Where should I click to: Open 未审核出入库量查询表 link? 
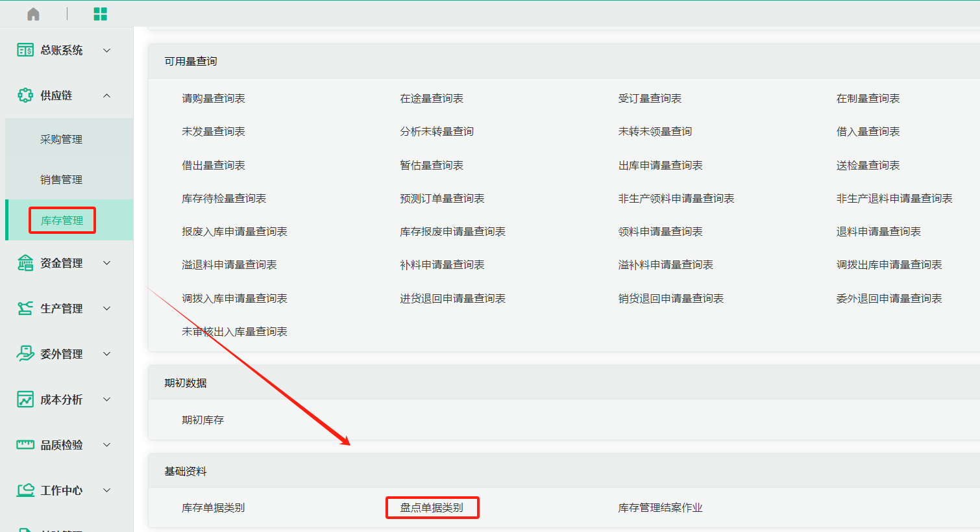[x=234, y=331]
